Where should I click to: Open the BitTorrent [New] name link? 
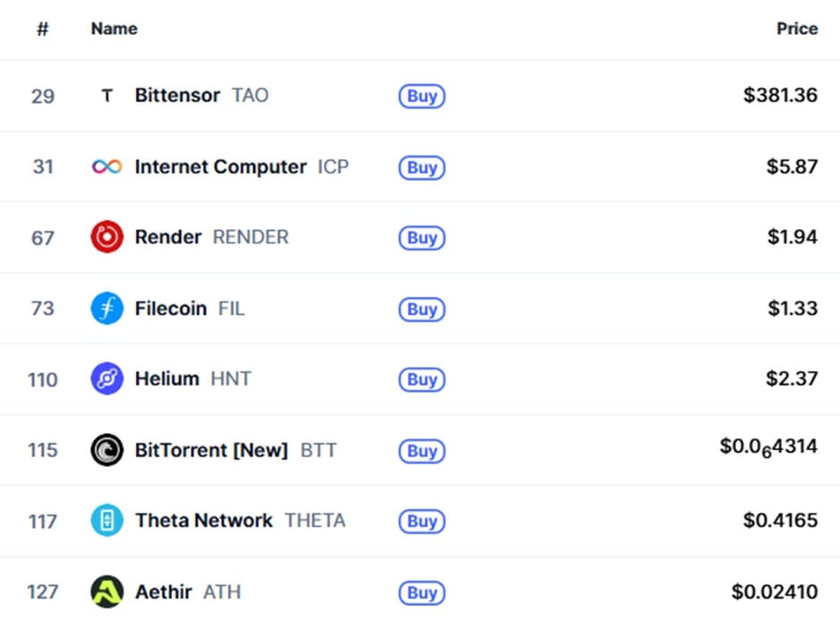pos(211,450)
